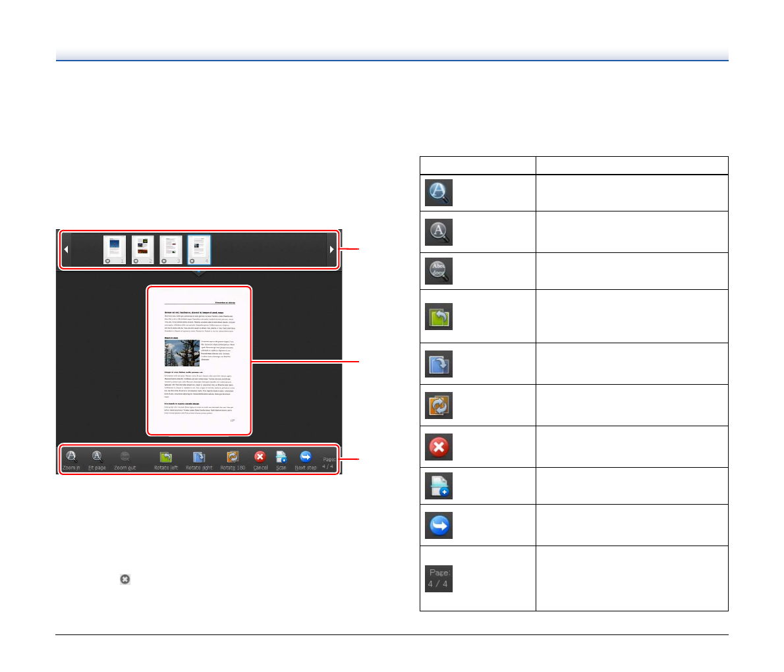The height and width of the screenshot is (672, 784).
Task: Click Zoom in on the bottom toolbar
Action: coord(71,459)
